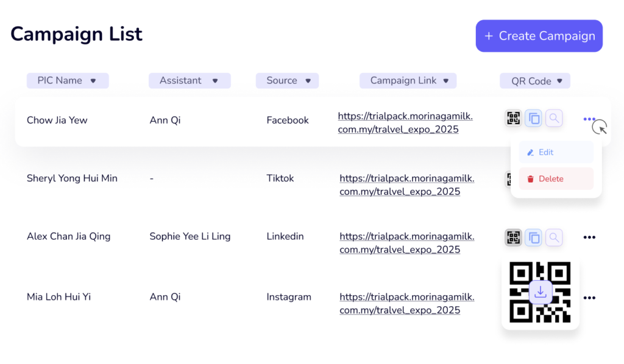Download the displayed QR code image
The image size is (624, 364).
(x=540, y=292)
